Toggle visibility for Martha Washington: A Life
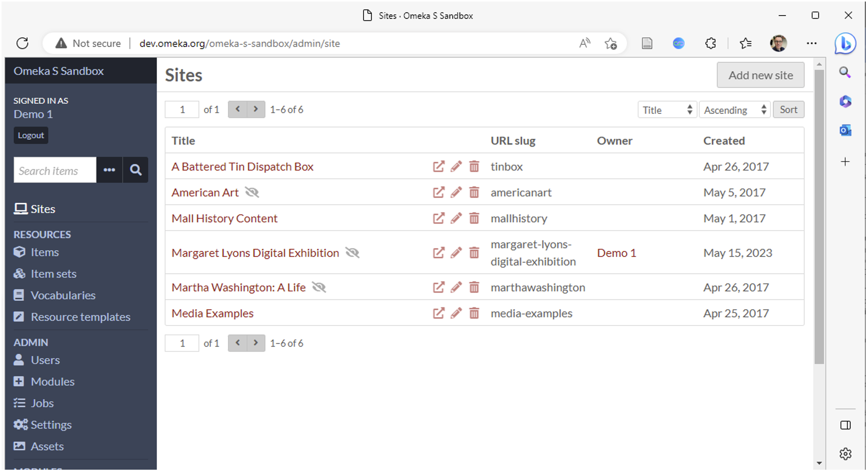 [x=319, y=287]
